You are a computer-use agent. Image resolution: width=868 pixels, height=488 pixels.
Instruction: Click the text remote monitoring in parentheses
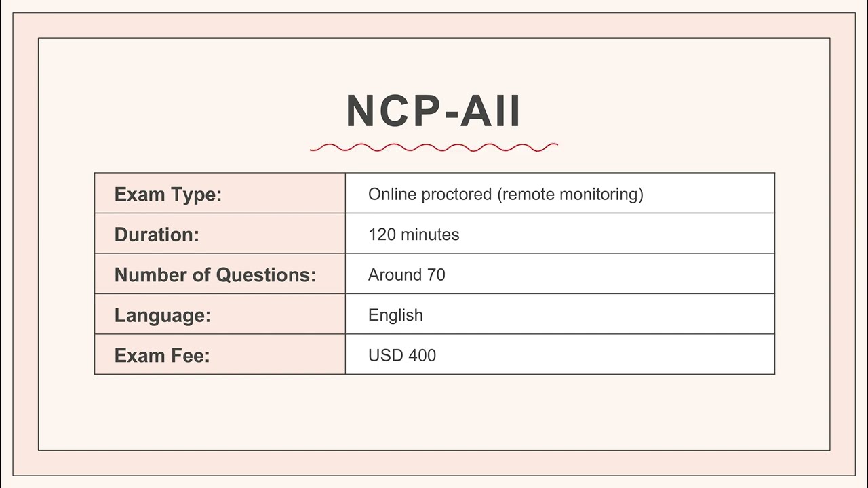(x=570, y=195)
